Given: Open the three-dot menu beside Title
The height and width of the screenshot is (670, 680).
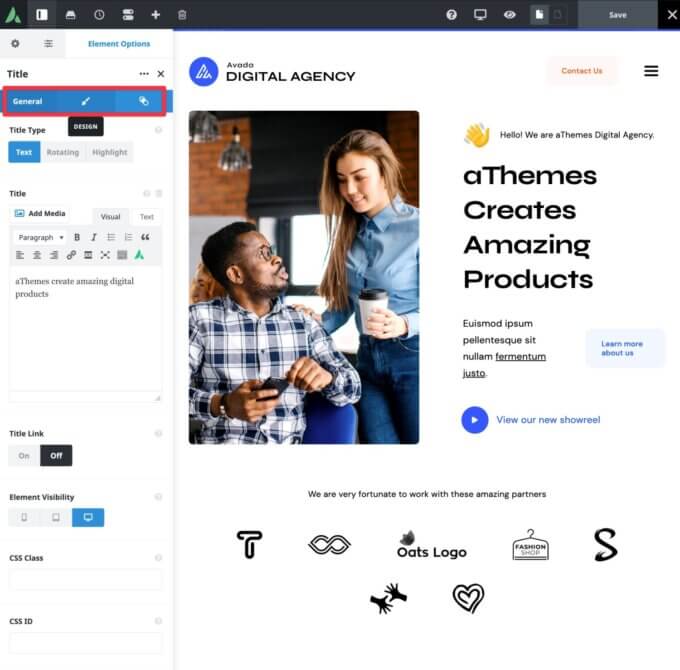Looking at the screenshot, I should (x=144, y=74).
